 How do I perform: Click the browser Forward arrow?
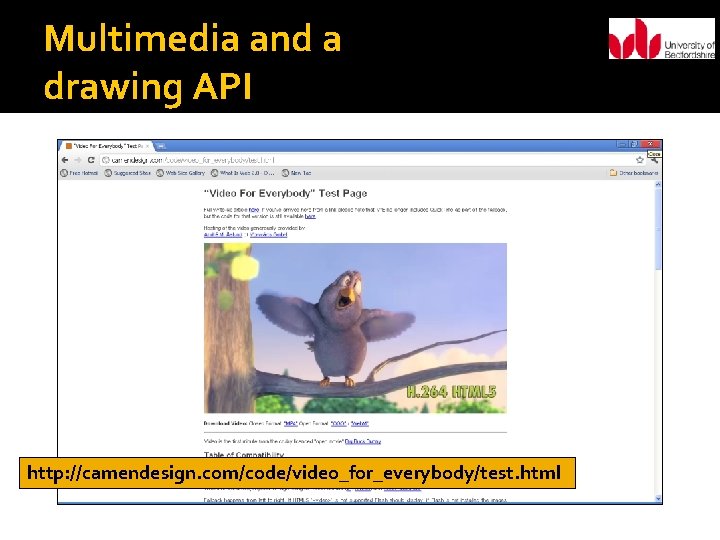point(78,160)
